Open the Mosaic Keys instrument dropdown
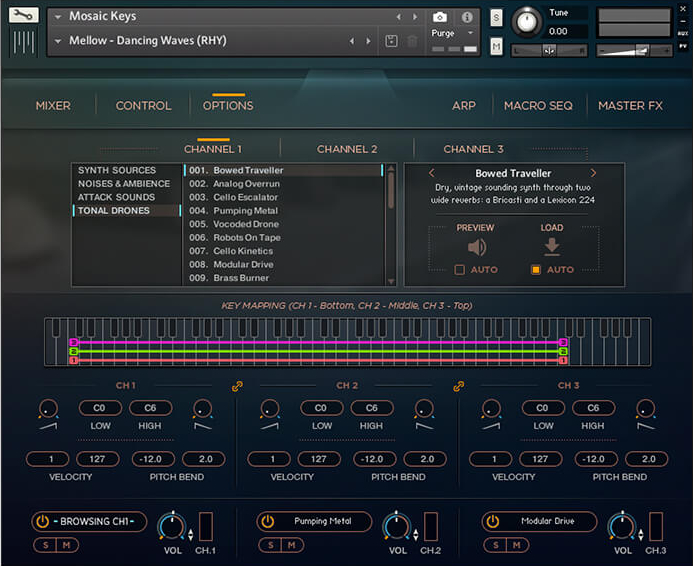The height and width of the screenshot is (566, 693). pyautogui.click(x=57, y=17)
